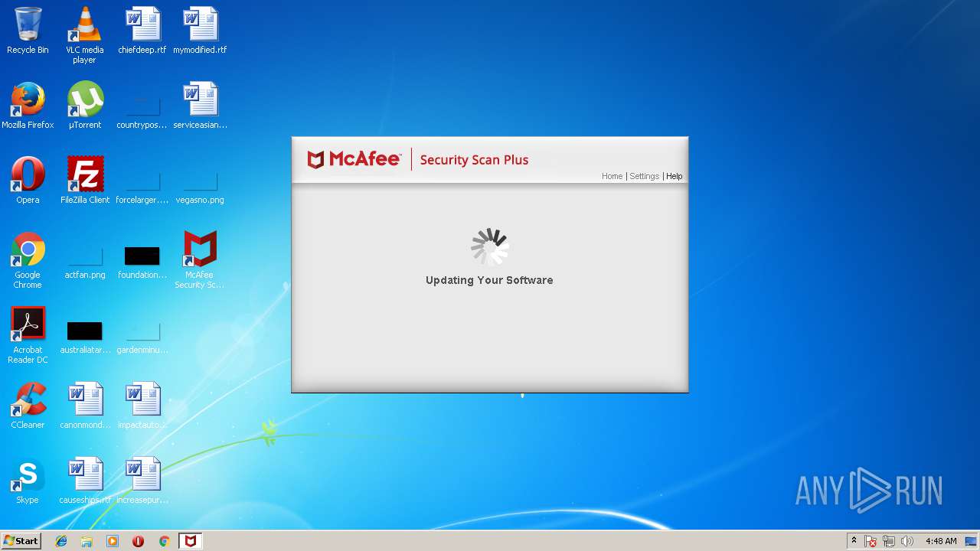The width and height of the screenshot is (980, 551).
Task: Open media player from taskbar
Action: coord(113,541)
